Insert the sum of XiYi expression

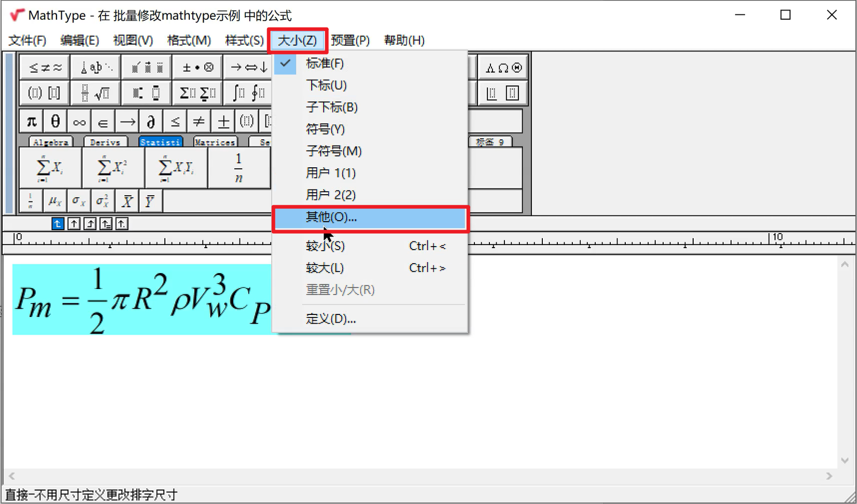(176, 168)
